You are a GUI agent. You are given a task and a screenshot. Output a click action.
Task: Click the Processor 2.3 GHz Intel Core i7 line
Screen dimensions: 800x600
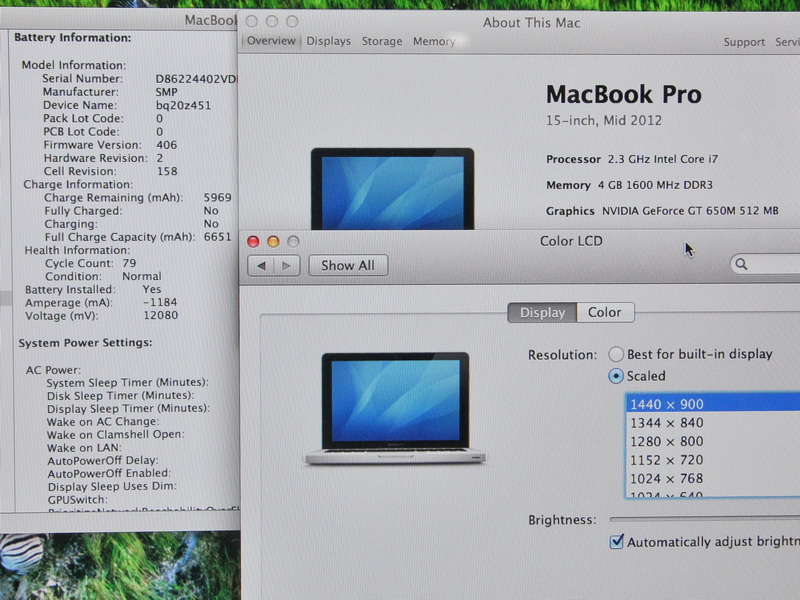(632, 159)
